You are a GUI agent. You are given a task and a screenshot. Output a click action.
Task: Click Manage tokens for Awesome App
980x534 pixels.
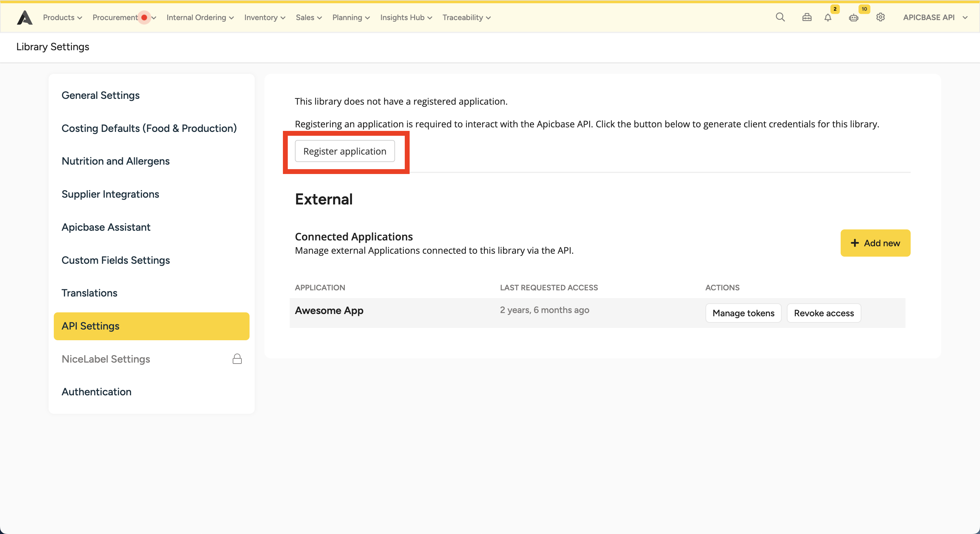tap(743, 313)
